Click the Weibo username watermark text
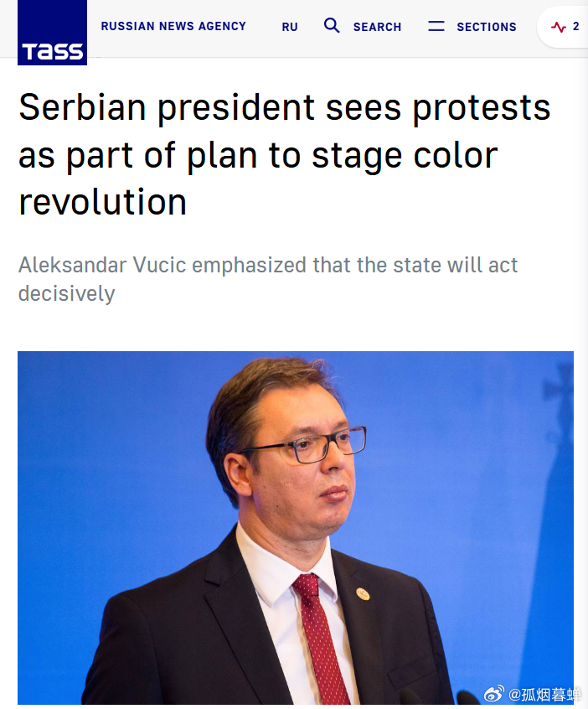The width and height of the screenshot is (588, 709). click(544, 694)
